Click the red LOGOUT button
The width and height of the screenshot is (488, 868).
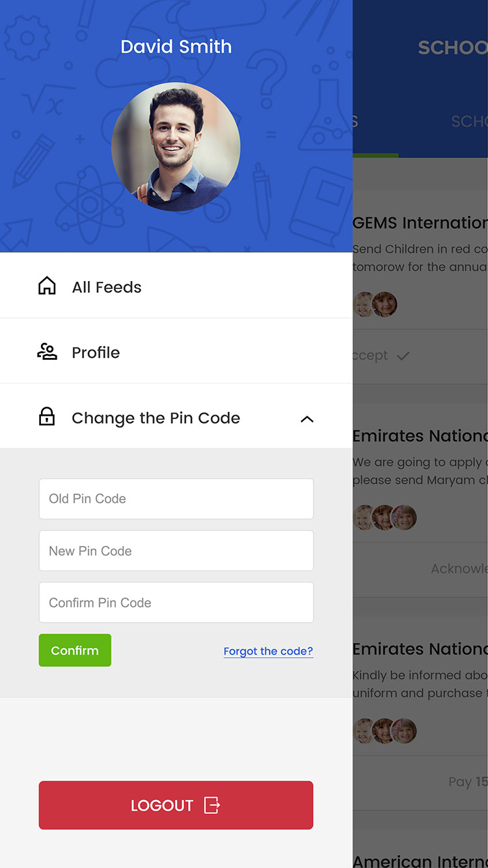coord(176,806)
